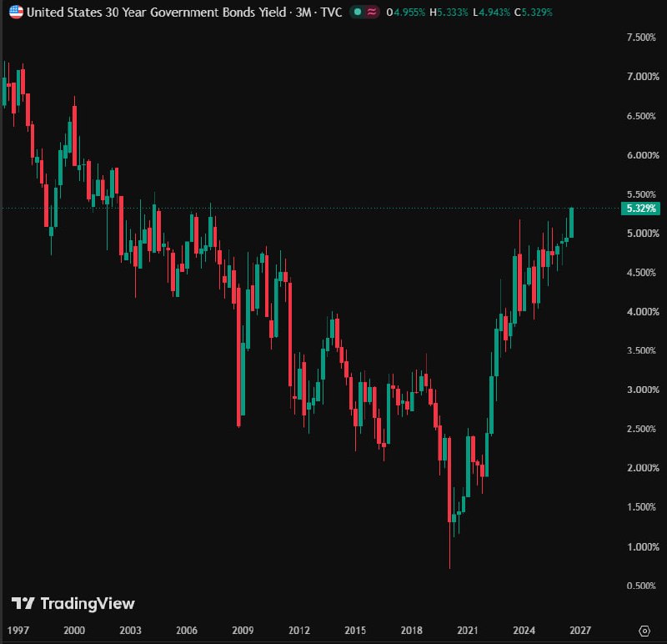This screenshot has width=667, height=644.
Task: Click the 1.500% price axis label
Action: click(x=641, y=507)
